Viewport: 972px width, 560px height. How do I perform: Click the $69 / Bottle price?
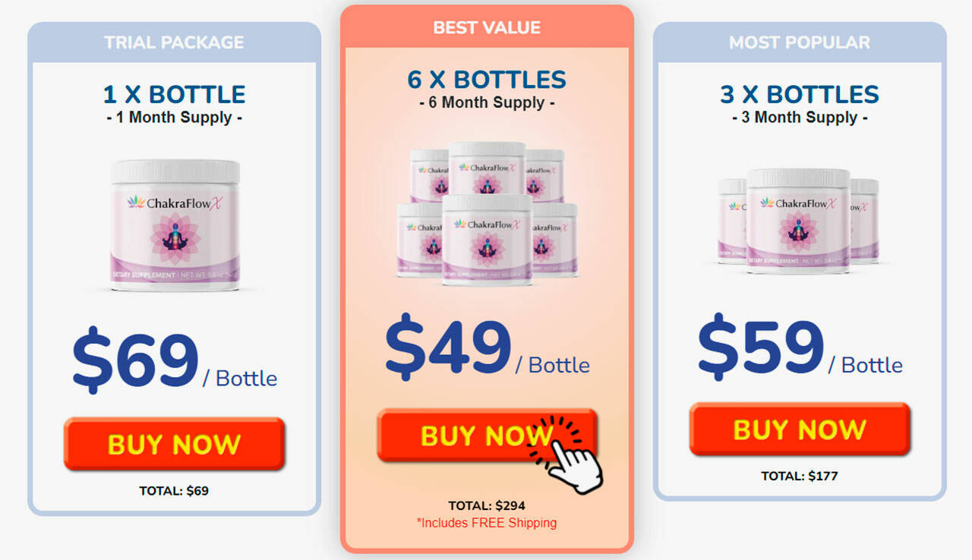[175, 360]
